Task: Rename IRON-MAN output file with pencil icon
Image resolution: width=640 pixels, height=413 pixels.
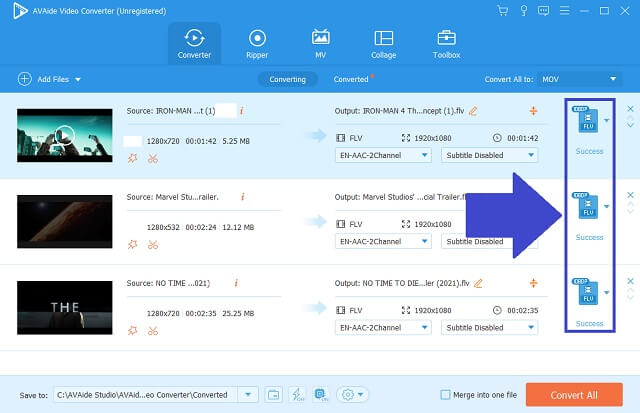Action: [x=473, y=111]
